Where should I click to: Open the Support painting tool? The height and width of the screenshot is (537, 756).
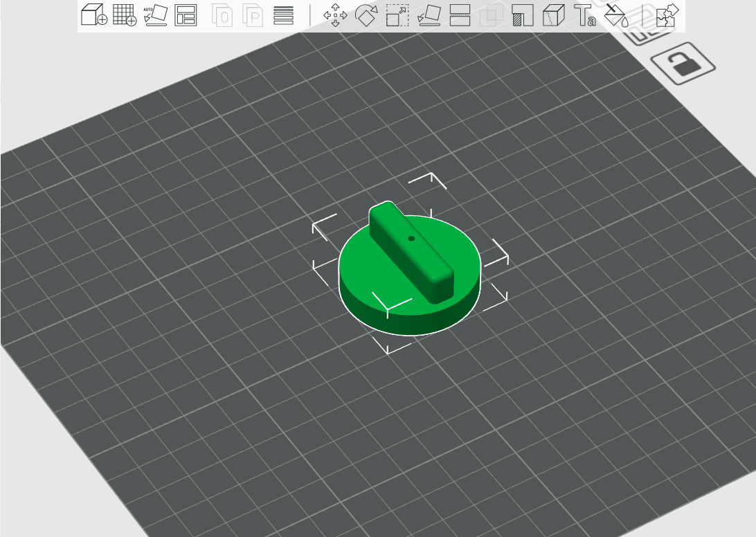pyautogui.click(x=523, y=15)
